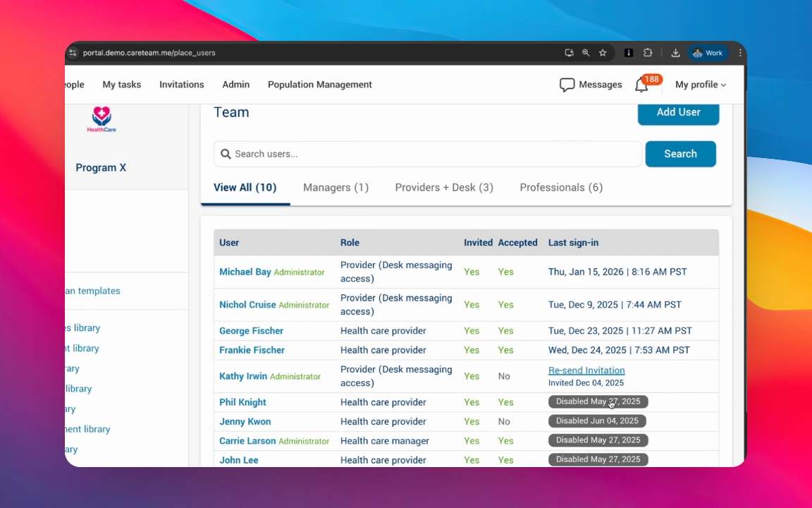Viewport: 812px width, 508px height.
Task: Click the magnifier icon in search field
Action: pos(226,154)
